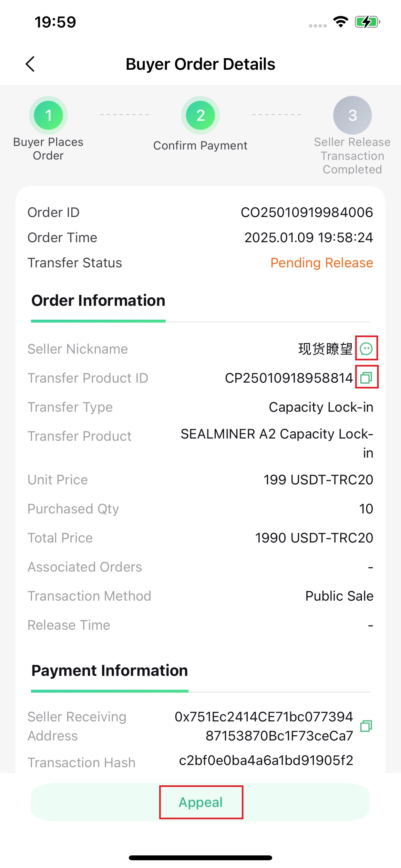The height and width of the screenshot is (868, 401).
Task: Tap Transfer Product ID CP25010918958814 text
Action: [x=289, y=378]
